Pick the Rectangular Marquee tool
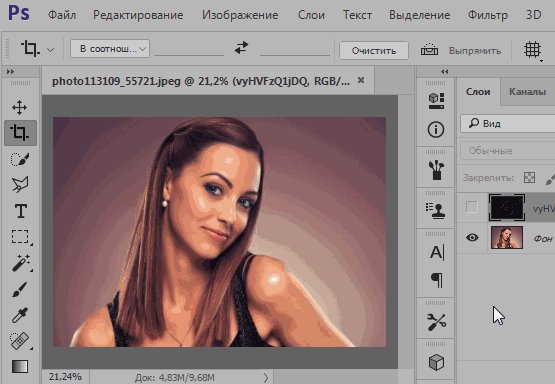This screenshot has height=384, width=555. (20, 237)
